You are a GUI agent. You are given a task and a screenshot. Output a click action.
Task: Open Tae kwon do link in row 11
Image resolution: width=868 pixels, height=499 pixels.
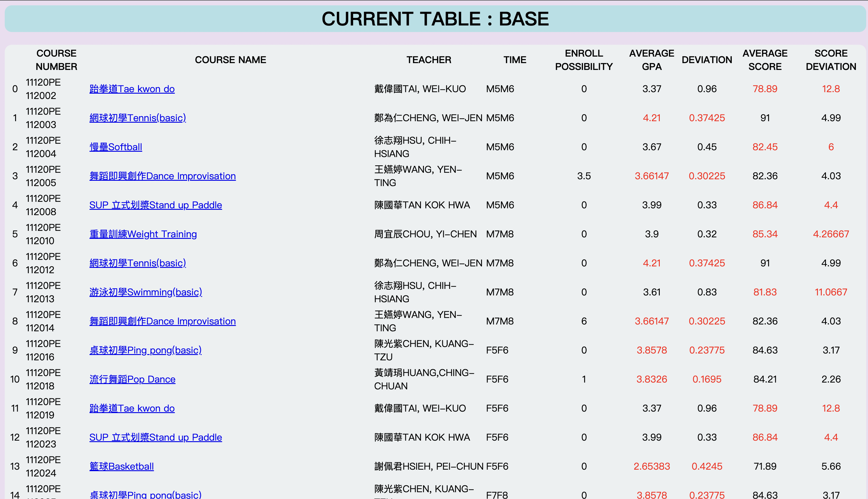(132, 408)
